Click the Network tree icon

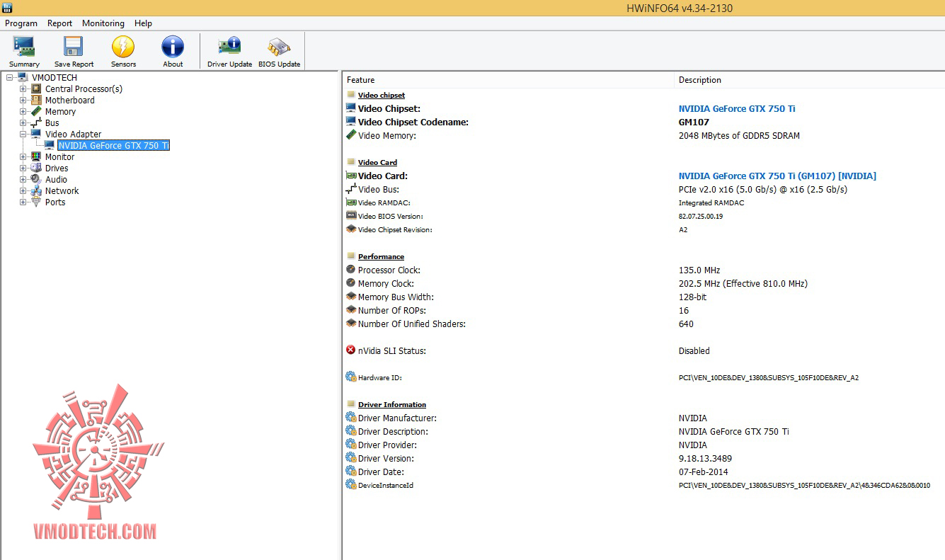coord(37,190)
